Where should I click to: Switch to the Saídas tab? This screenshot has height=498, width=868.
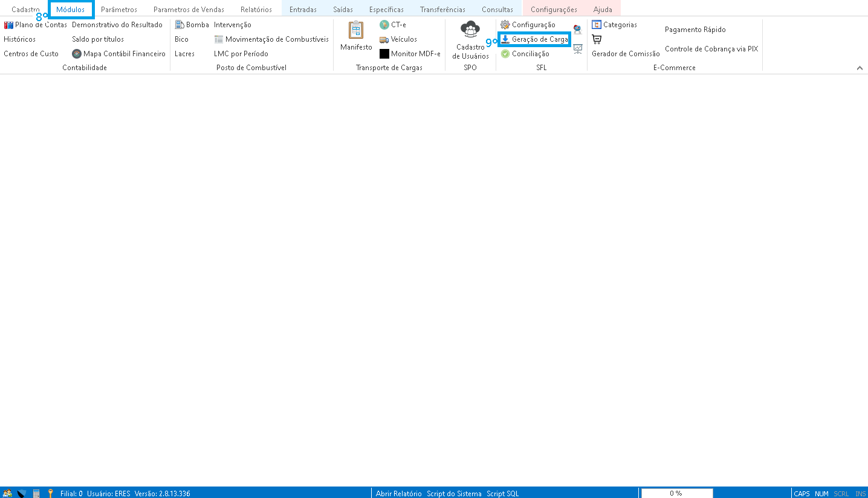tap(343, 10)
